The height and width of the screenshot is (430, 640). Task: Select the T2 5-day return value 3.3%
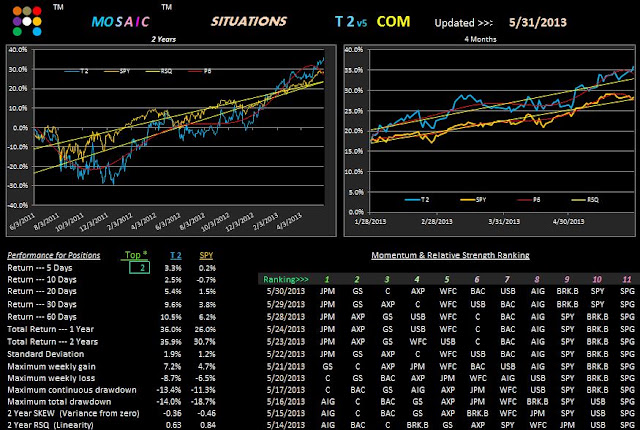(x=173, y=268)
